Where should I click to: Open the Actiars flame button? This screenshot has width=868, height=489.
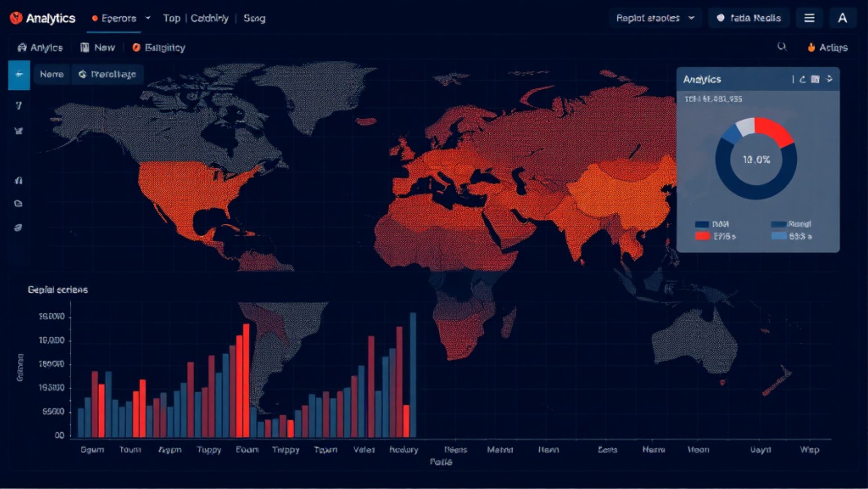pos(827,47)
